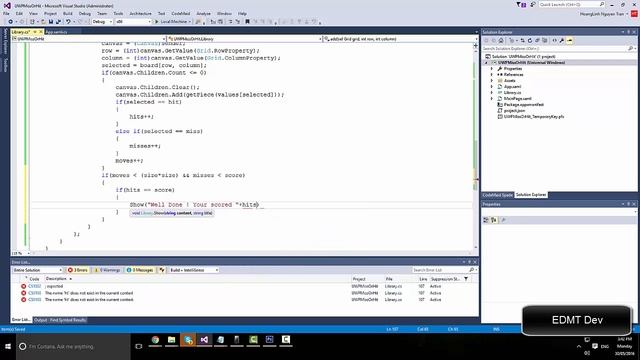Click Collapse All icon in Solution Explorer

pyautogui.click(x=537, y=40)
